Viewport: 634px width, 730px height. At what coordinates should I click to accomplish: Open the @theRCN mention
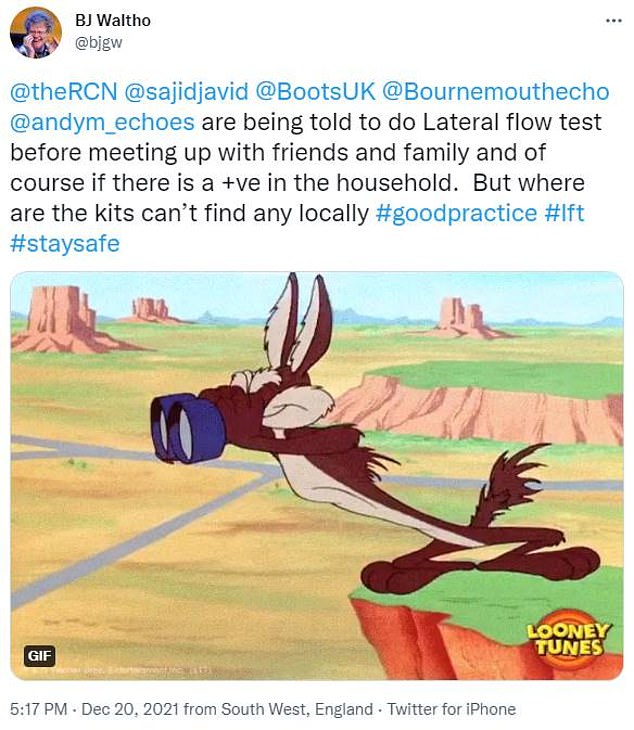pyautogui.click(x=64, y=92)
